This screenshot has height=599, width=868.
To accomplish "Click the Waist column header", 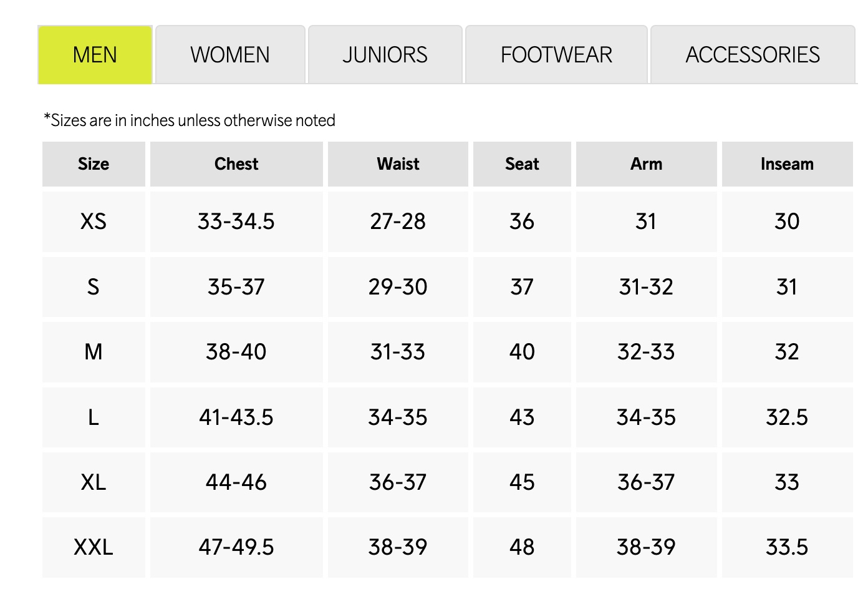I will [x=398, y=164].
